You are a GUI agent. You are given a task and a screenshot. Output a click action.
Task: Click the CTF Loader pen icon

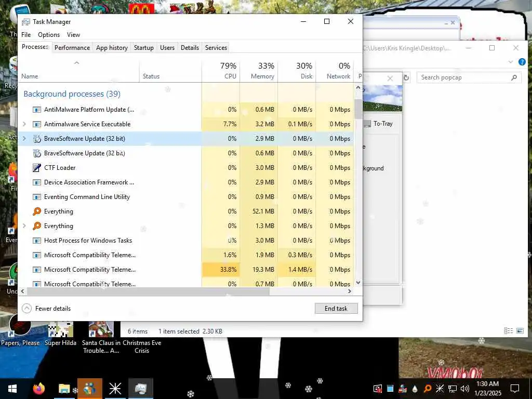coord(37,168)
